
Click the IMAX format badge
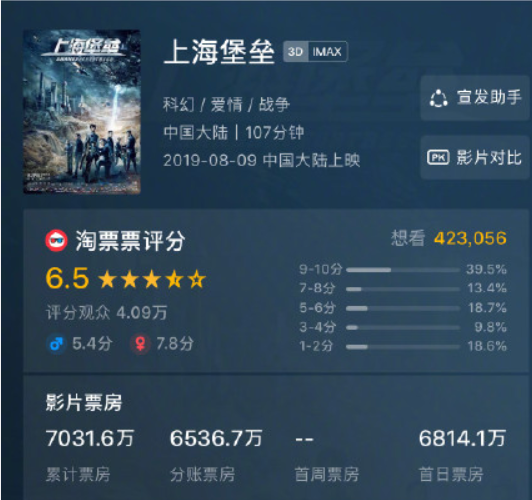pyautogui.click(x=327, y=52)
